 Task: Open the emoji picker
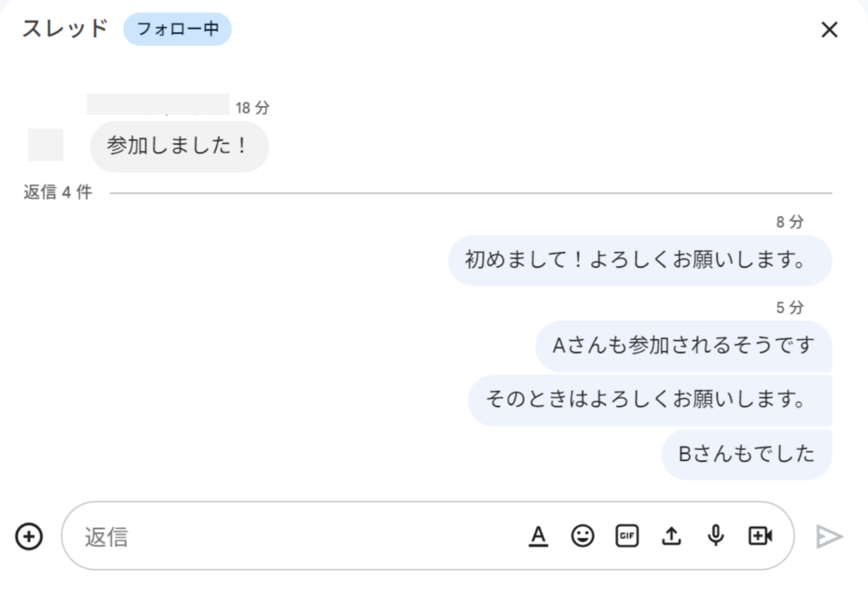click(582, 536)
